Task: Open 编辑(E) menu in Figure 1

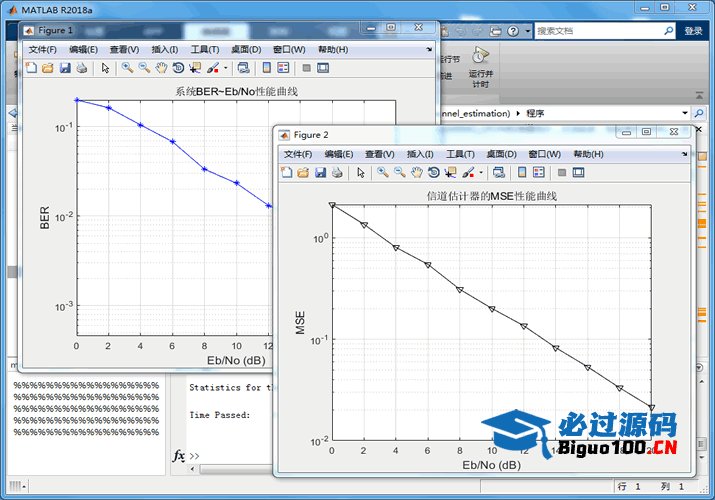Action: click(x=83, y=50)
